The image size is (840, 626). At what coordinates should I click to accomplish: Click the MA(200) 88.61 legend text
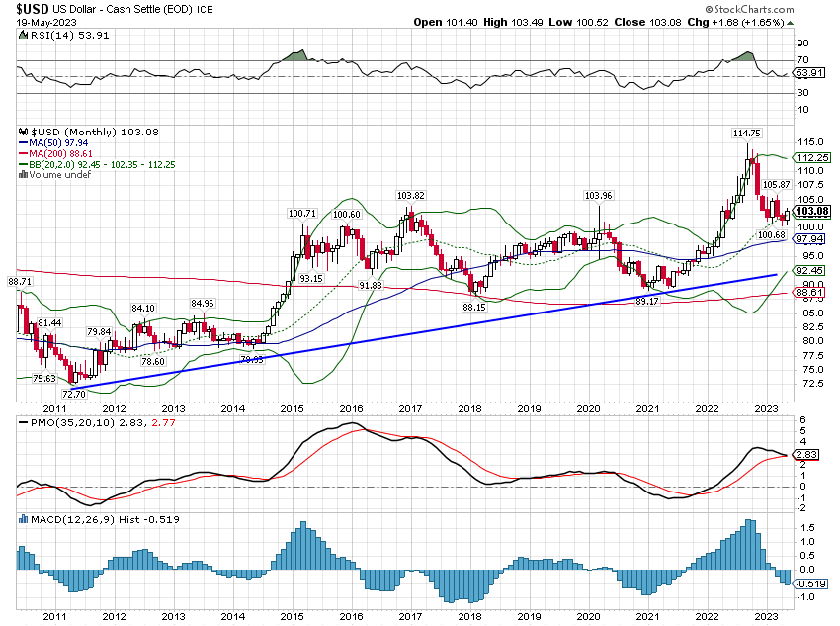pyautogui.click(x=60, y=154)
